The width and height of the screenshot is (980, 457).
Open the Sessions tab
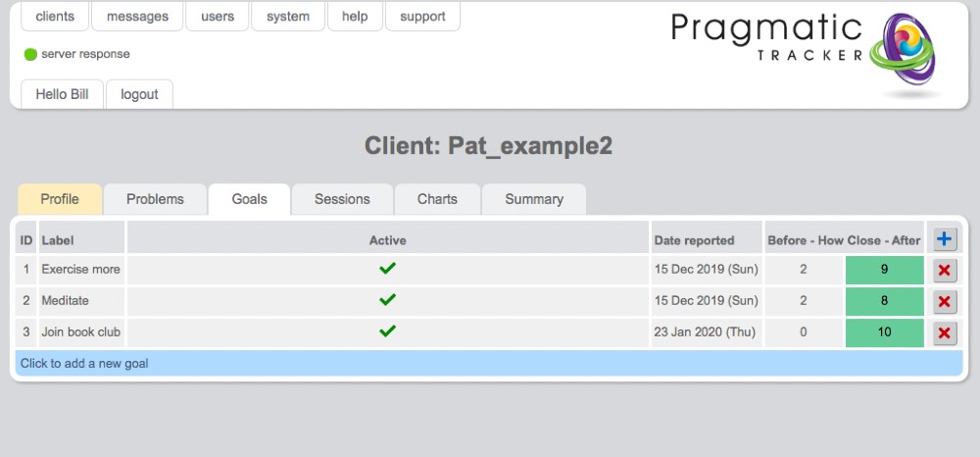(342, 199)
